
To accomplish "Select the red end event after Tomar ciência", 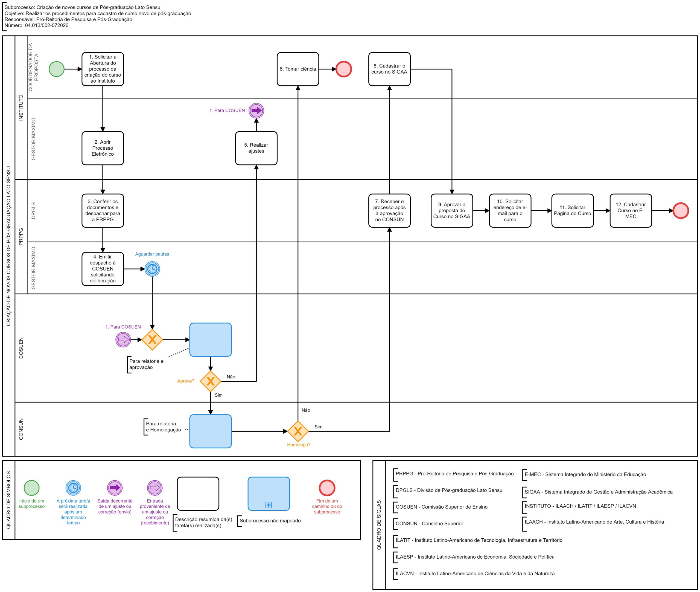I will coord(344,69).
